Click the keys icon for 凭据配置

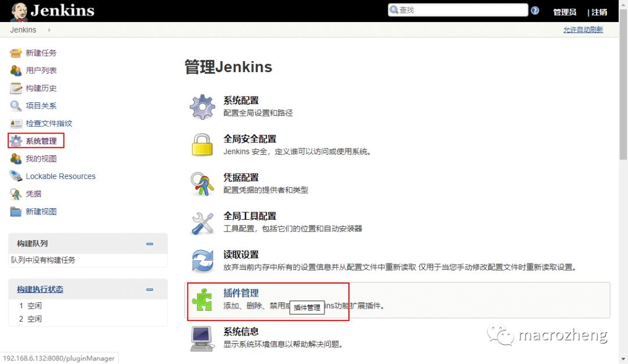pyautogui.click(x=202, y=184)
